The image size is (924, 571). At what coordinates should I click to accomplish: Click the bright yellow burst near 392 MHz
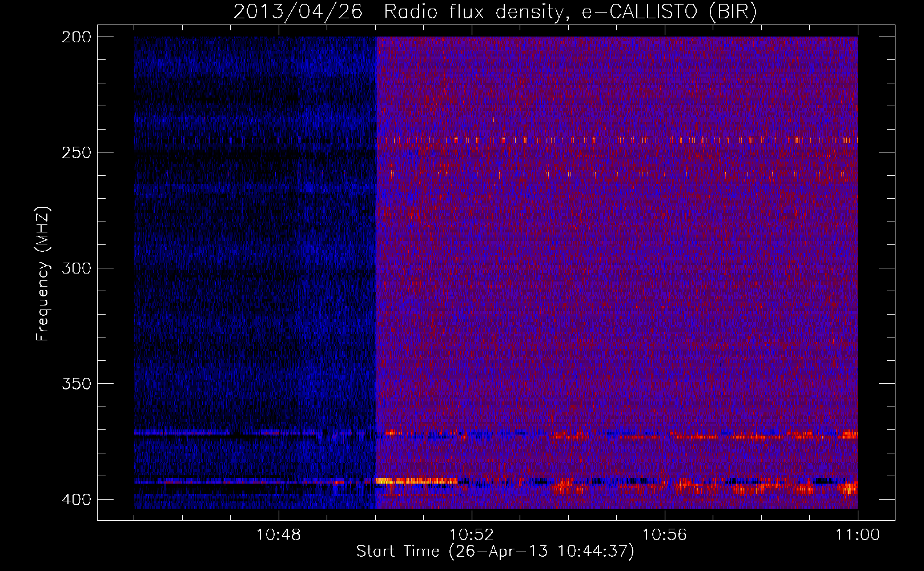pyautogui.click(x=417, y=481)
